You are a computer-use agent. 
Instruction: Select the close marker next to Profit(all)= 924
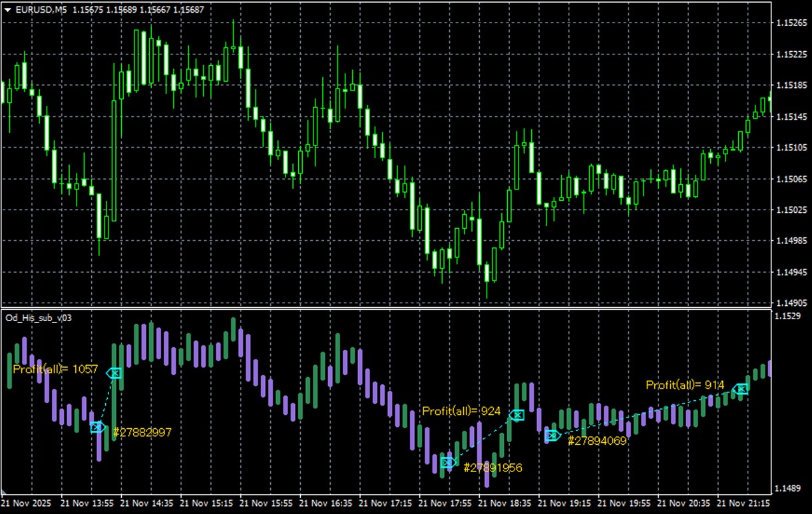(517, 415)
